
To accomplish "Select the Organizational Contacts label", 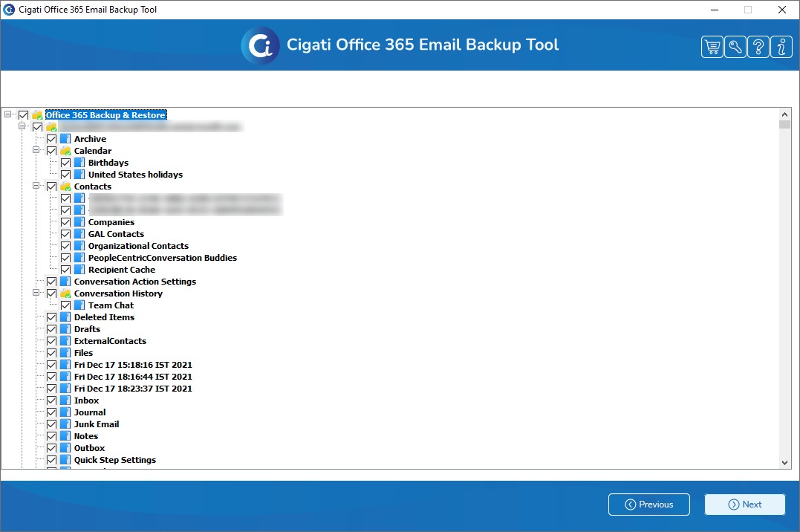I will [138, 246].
